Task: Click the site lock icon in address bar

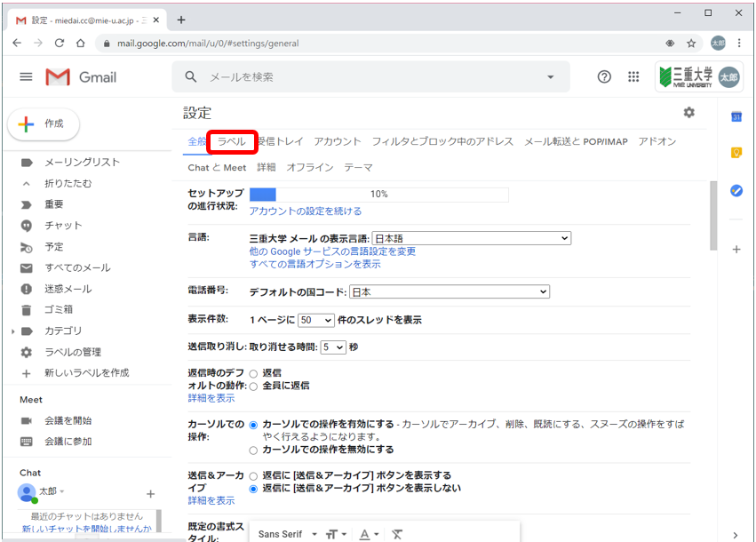Action: (107, 44)
